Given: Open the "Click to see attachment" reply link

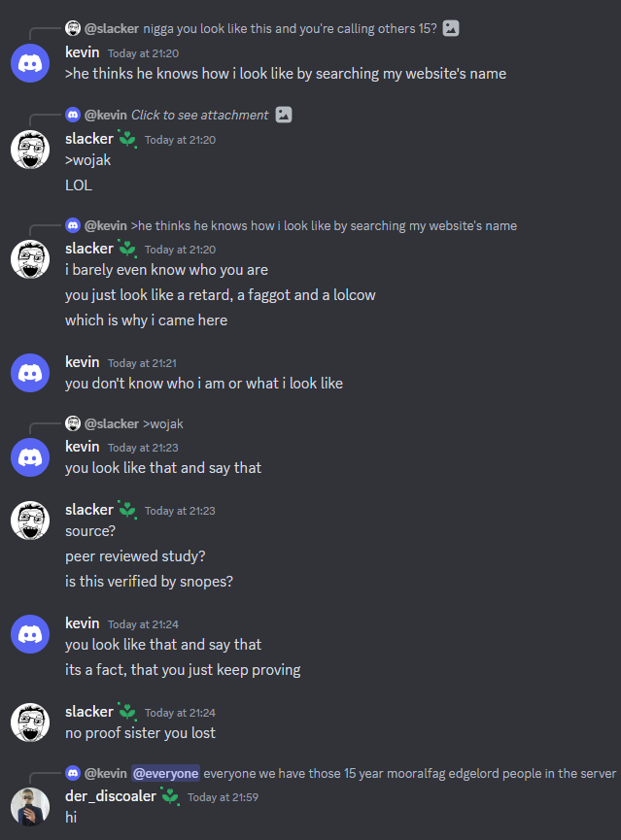Looking at the screenshot, I should (x=199, y=115).
